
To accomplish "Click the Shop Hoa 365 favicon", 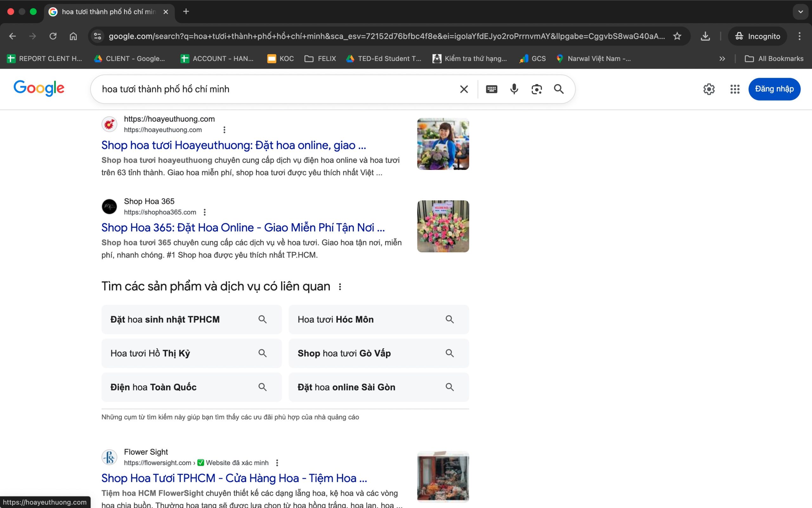I will point(109,207).
